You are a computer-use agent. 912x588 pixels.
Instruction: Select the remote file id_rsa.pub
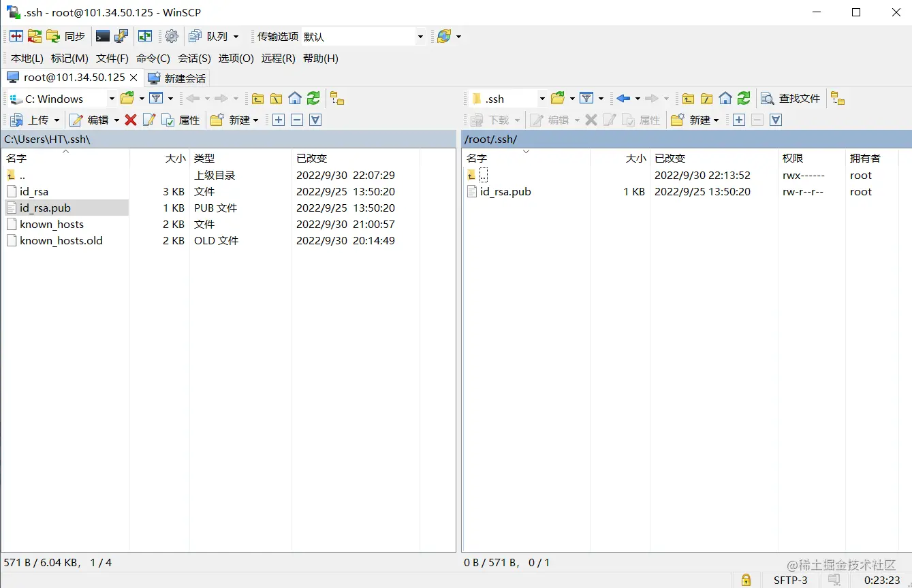[505, 192]
